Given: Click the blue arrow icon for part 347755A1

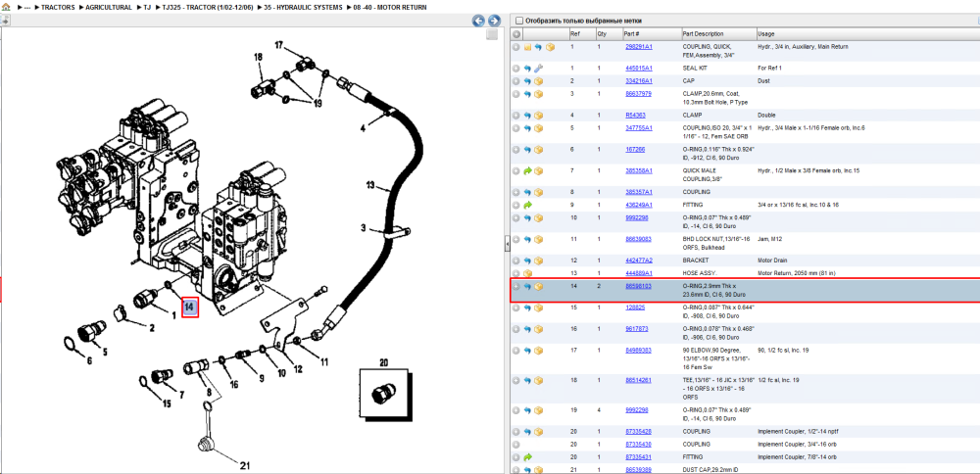Looking at the screenshot, I should (527, 128).
